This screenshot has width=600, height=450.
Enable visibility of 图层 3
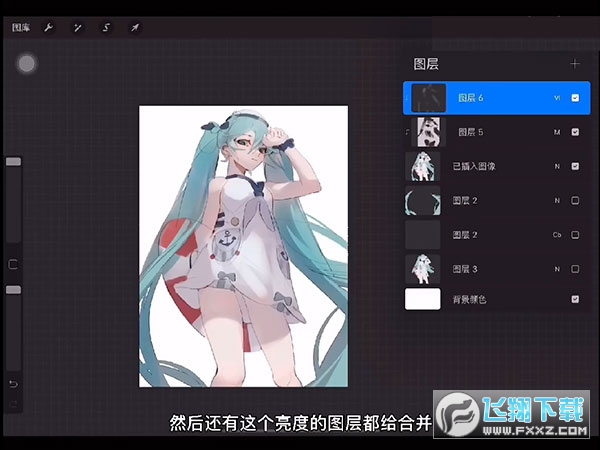coord(575,269)
